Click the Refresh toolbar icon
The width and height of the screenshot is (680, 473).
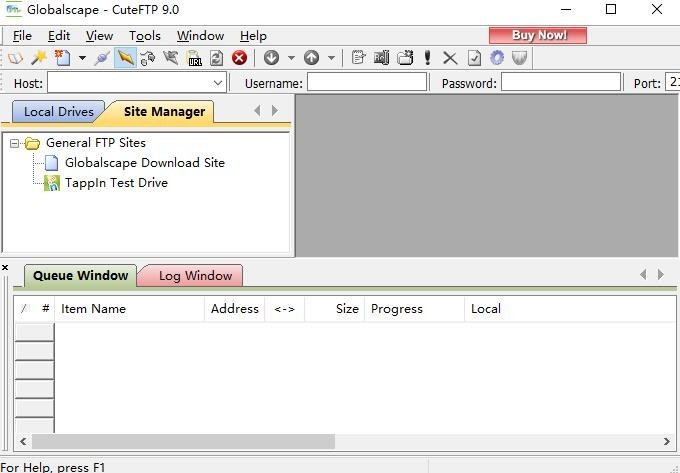click(x=216, y=58)
